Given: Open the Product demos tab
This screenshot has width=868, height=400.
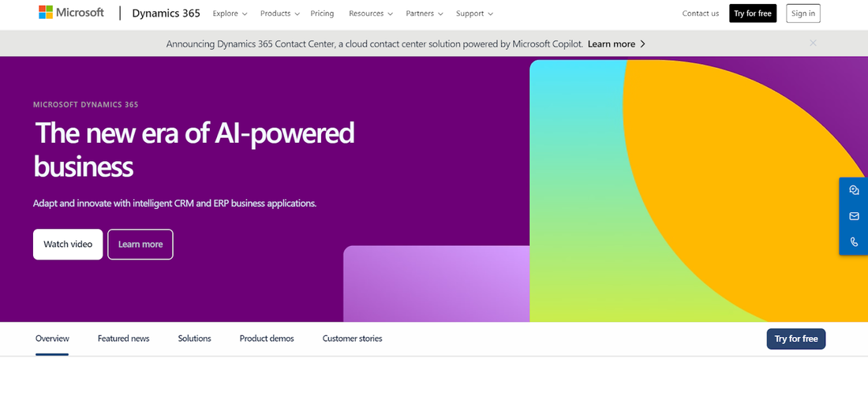Looking at the screenshot, I should click(267, 338).
